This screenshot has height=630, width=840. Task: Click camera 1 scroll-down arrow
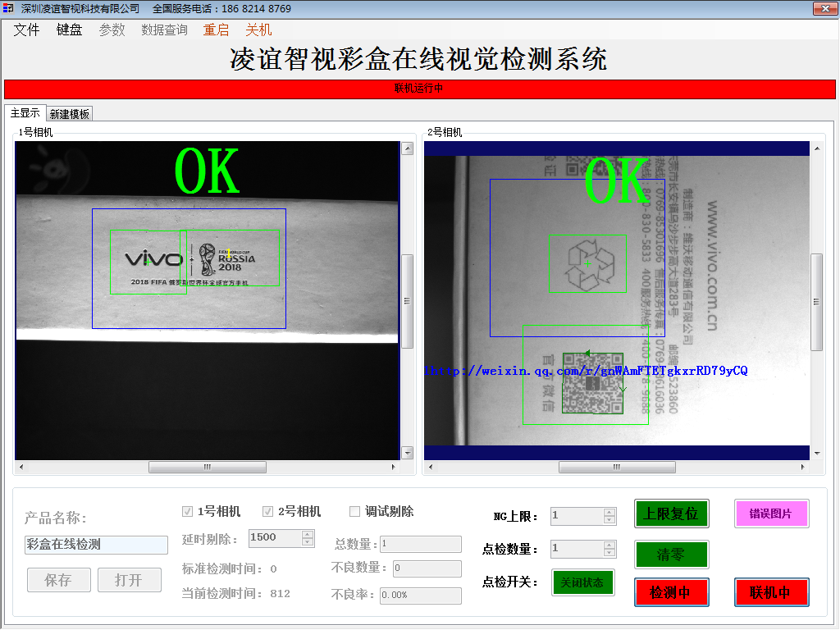click(407, 452)
